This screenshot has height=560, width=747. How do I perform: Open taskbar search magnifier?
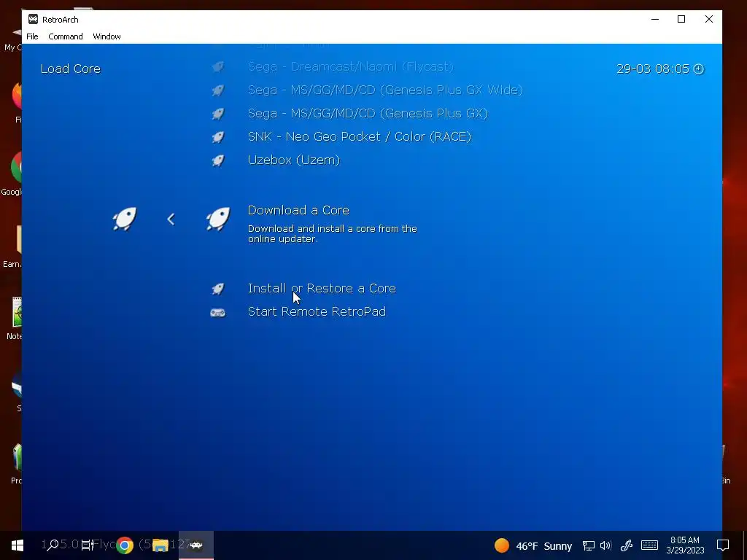53,545
